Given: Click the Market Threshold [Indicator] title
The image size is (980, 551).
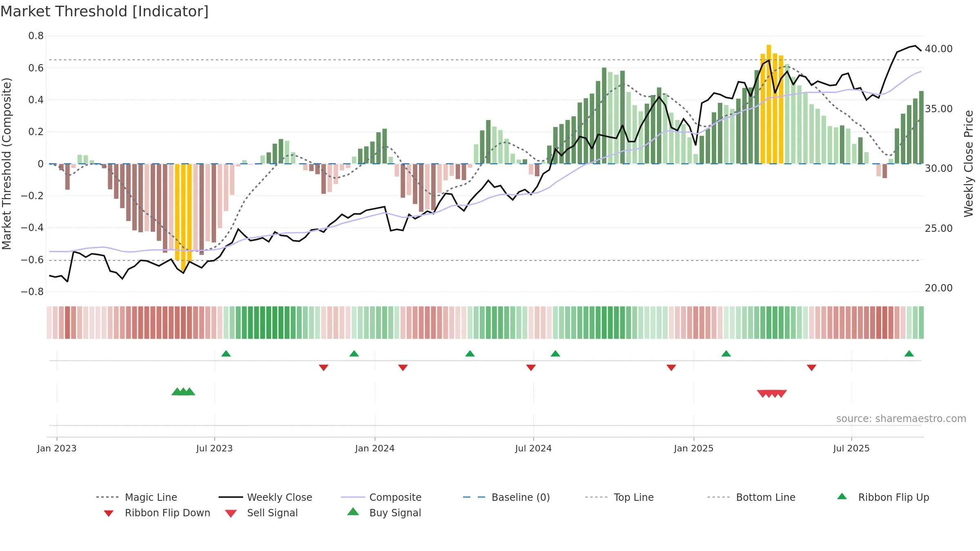Looking at the screenshot, I should [105, 11].
